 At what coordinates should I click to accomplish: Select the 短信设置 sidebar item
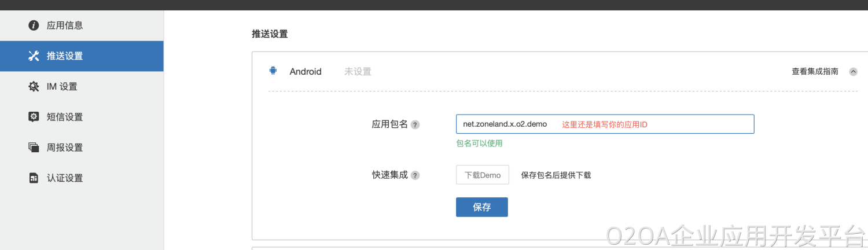pos(65,117)
